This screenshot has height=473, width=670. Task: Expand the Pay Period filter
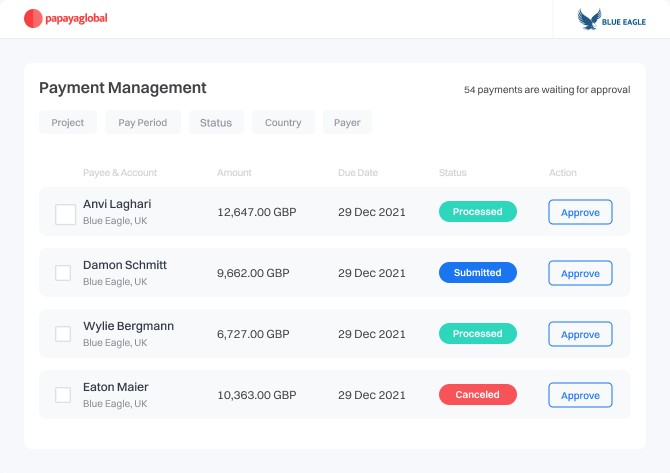click(143, 123)
